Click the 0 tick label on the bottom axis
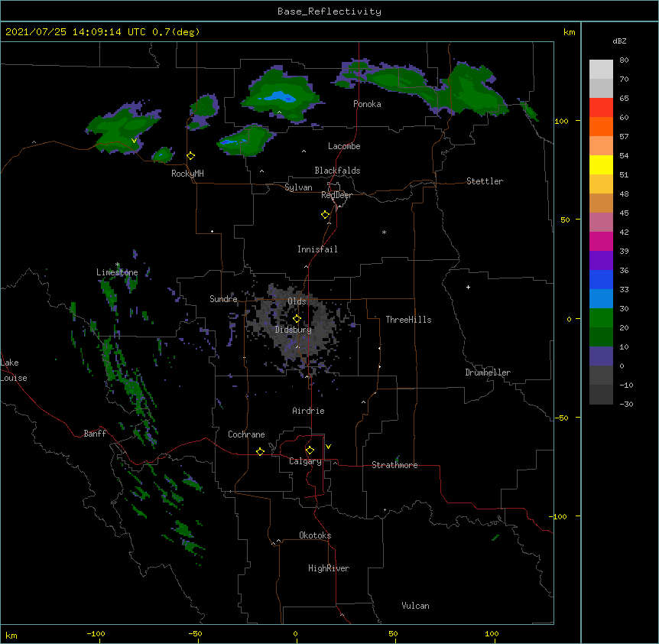 pyautogui.click(x=295, y=634)
